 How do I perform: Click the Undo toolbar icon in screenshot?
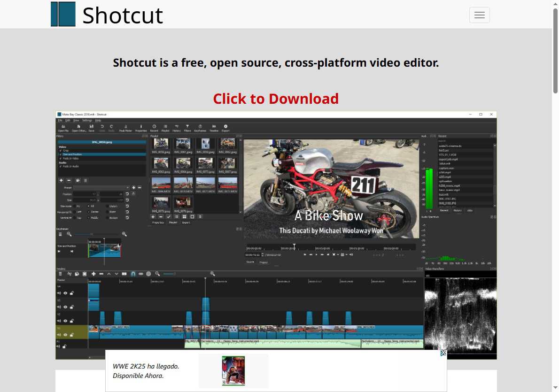point(102,128)
